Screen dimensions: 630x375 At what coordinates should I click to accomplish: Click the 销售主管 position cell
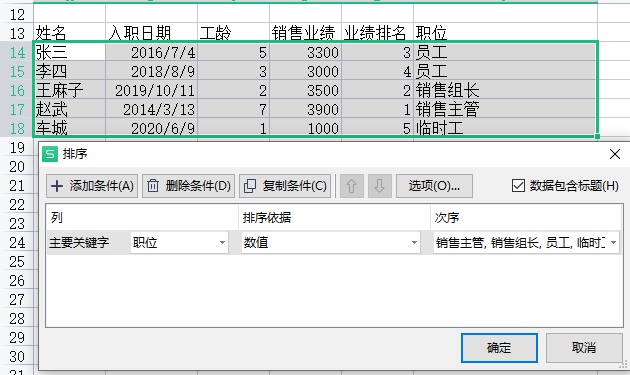click(x=505, y=109)
